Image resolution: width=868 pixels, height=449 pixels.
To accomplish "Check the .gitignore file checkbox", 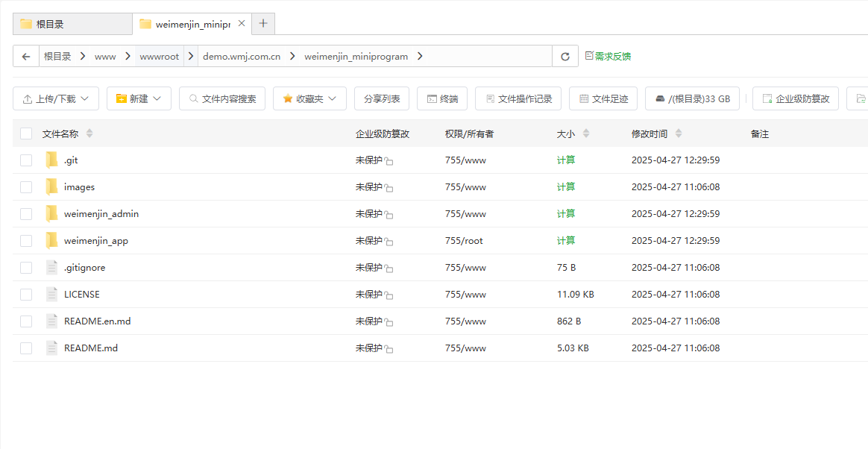I will click(26, 268).
